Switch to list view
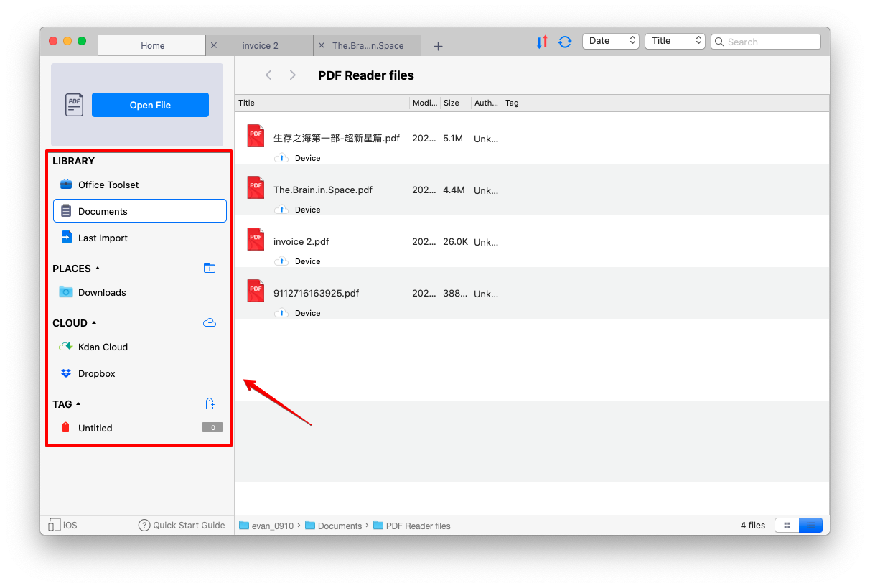Image resolution: width=870 pixels, height=588 pixels. pos(810,525)
